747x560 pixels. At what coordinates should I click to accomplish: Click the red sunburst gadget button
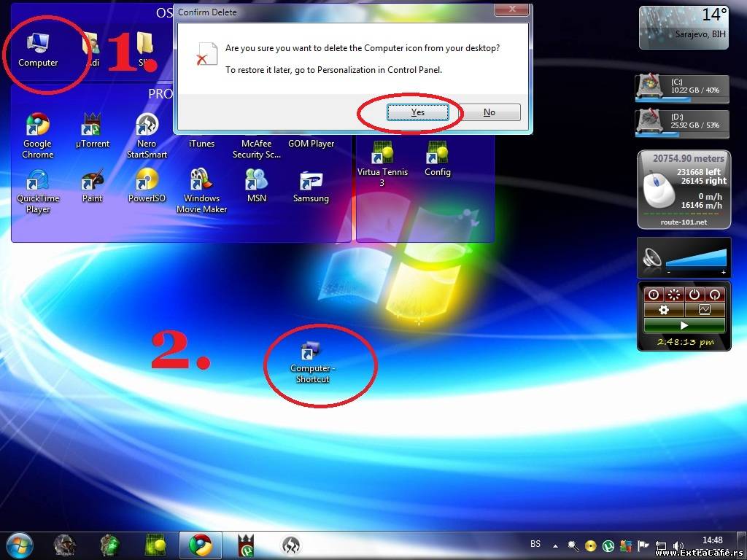[674, 295]
